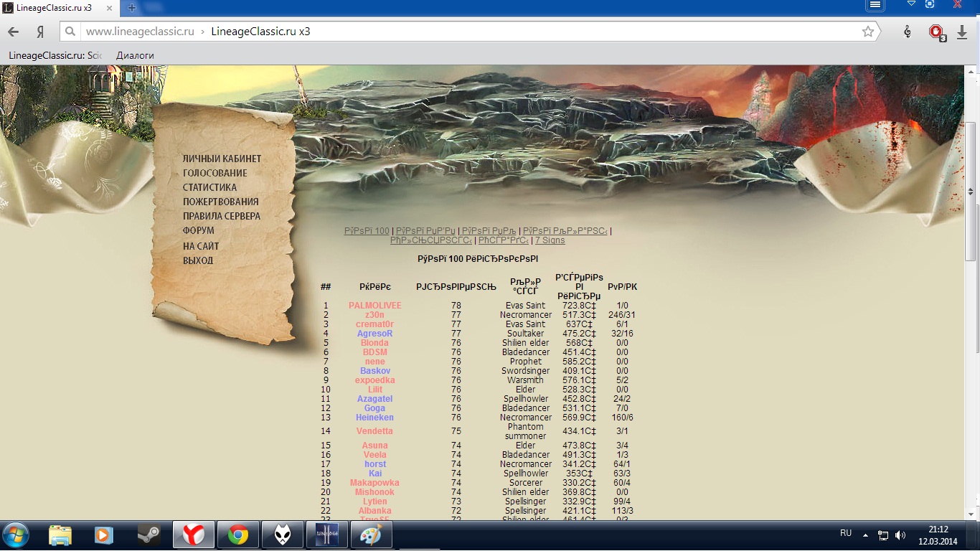This screenshot has width=980, height=551.
Task: Switch to Yandex Browser taskbar icon
Action: 193,535
